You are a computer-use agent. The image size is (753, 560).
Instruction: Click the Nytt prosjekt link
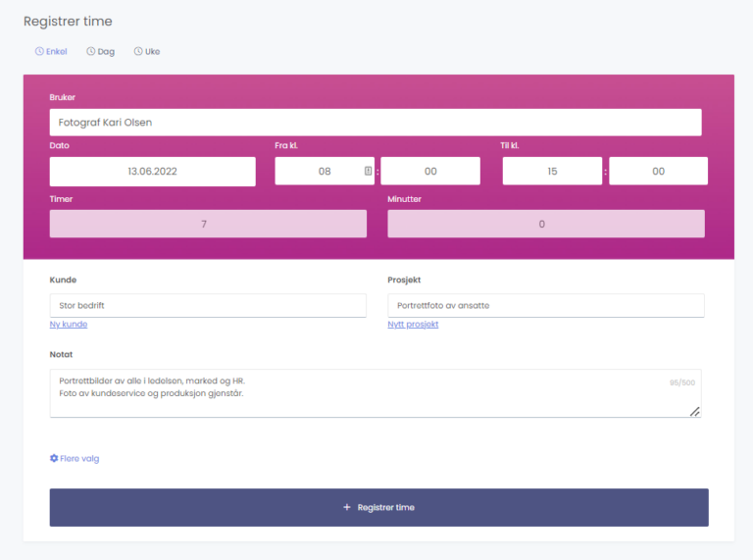click(x=413, y=324)
